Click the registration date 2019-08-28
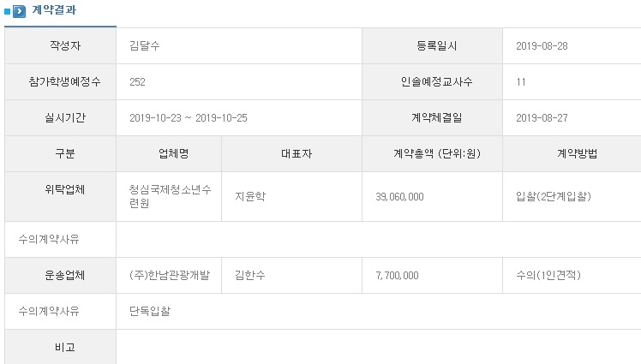 542,46
